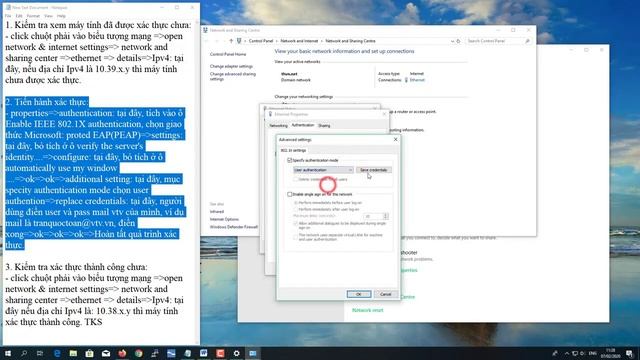Click the Up arrow in Network and Sharing Center
640x360 pixels.
[231, 41]
